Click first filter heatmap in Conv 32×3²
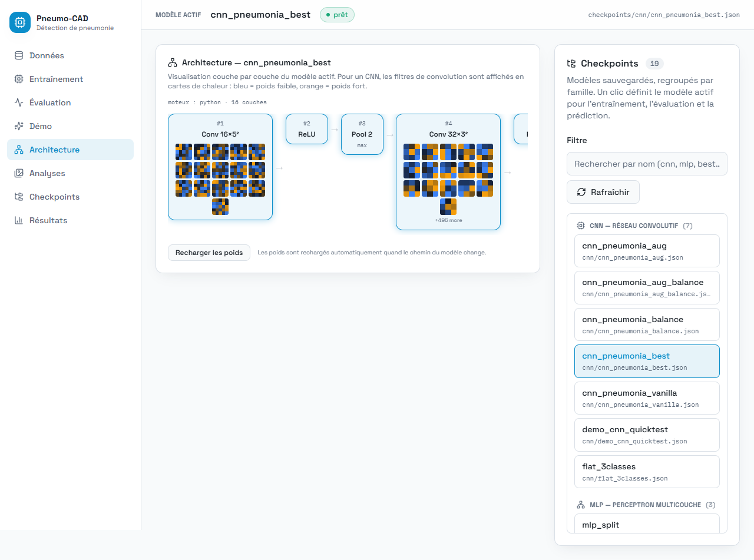Image resolution: width=754 pixels, height=560 pixels. 412,152
